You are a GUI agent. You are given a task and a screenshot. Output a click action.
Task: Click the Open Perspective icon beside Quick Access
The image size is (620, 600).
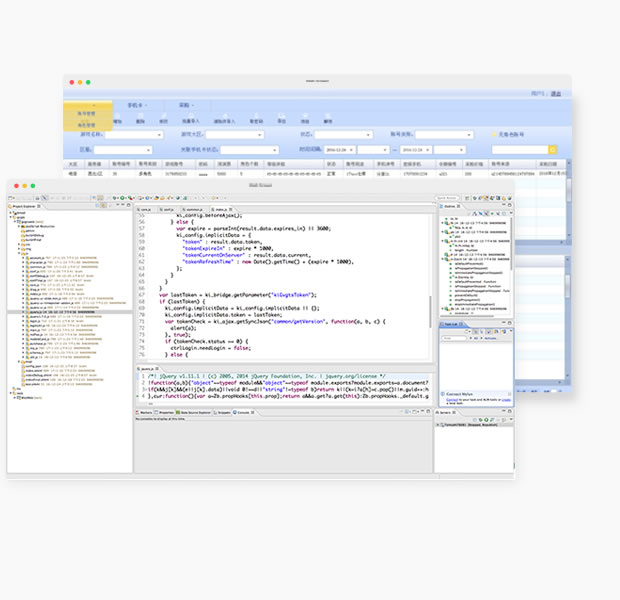(x=467, y=198)
